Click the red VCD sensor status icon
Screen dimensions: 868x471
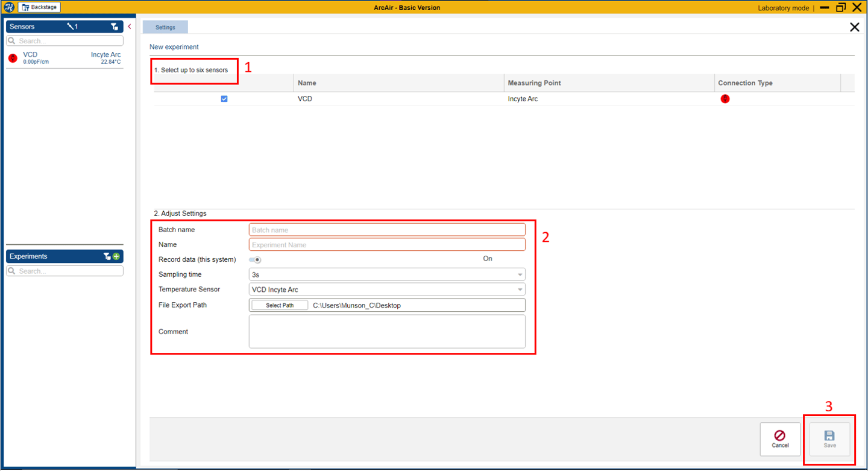click(13, 58)
